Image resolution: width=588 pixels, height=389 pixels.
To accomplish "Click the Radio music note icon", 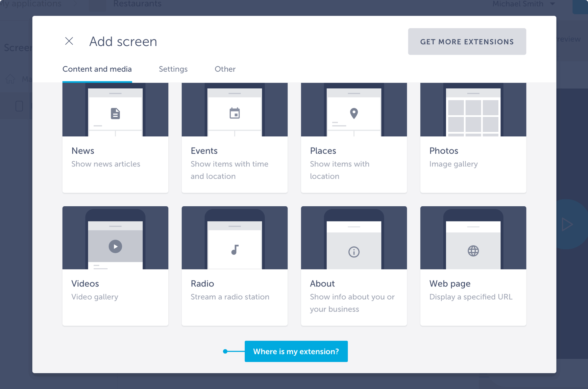I will [235, 250].
